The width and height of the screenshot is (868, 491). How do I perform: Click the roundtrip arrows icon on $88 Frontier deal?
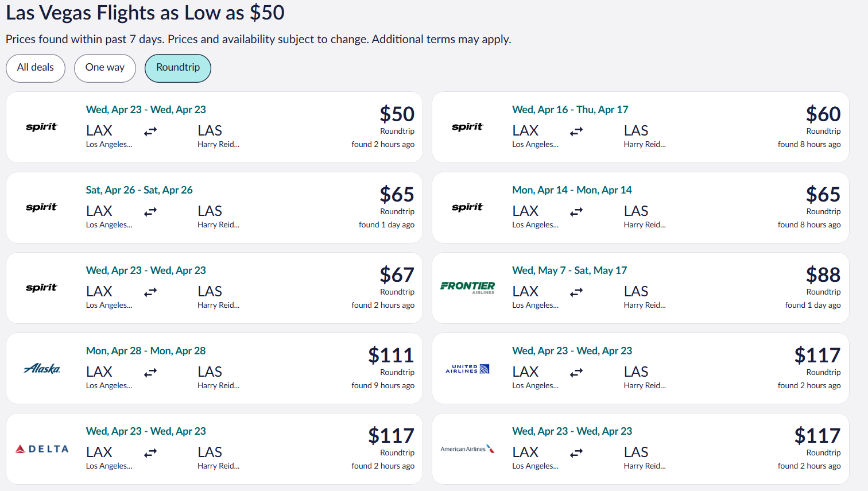[x=576, y=292]
